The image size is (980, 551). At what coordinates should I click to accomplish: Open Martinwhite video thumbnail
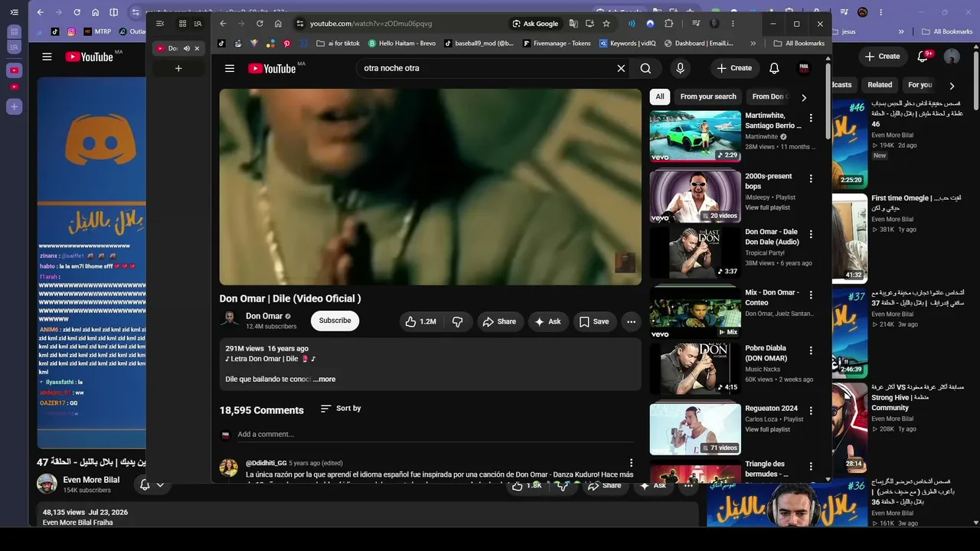click(x=695, y=136)
